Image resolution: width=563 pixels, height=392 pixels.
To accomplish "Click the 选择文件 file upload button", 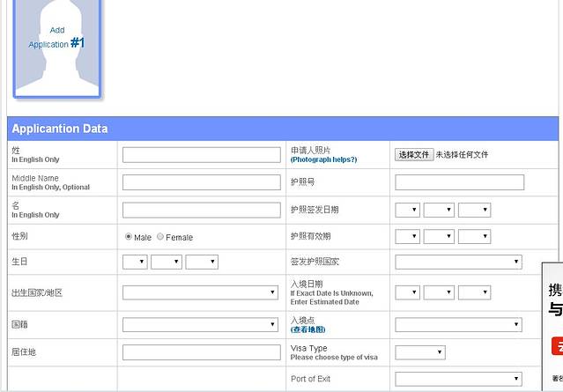I will pos(413,154).
